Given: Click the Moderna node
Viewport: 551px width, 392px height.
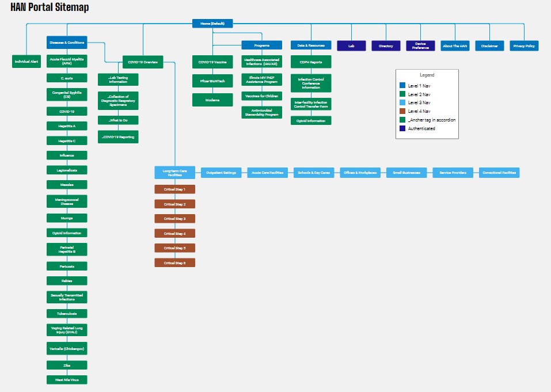Looking at the screenshot, I should point(212,100).
